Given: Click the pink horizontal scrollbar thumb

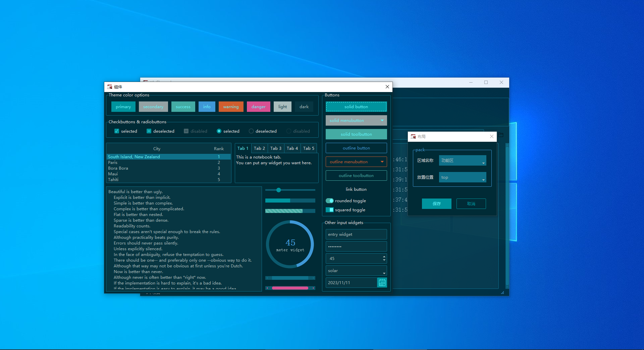Looking at the screenshot, I should tap(290, 288).
